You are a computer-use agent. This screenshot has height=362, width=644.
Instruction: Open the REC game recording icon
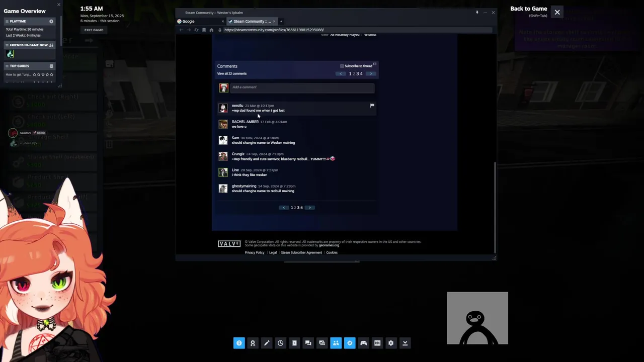pyautogui.click(x=377, y=343)
